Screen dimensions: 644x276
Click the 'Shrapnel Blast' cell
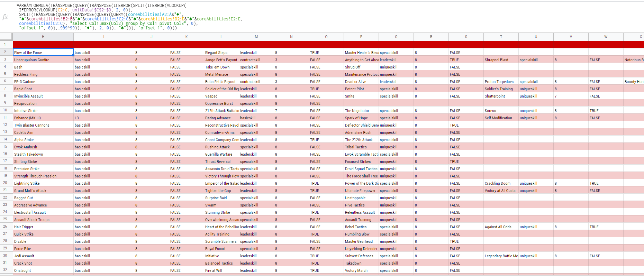pos(501,60)
